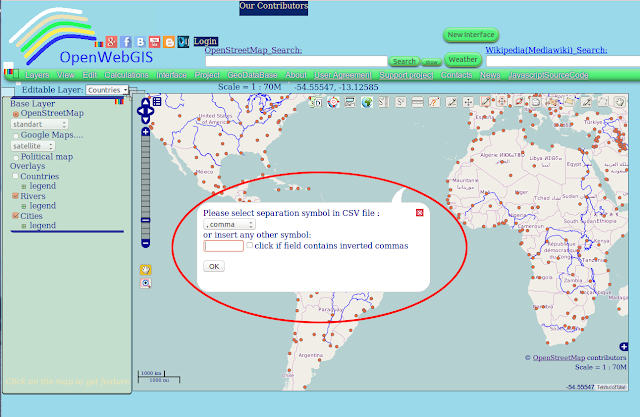The height and width of the screenshot is (417, 640).
Task: Pan map down with the arrow control
Action: (x=146, y=120)
